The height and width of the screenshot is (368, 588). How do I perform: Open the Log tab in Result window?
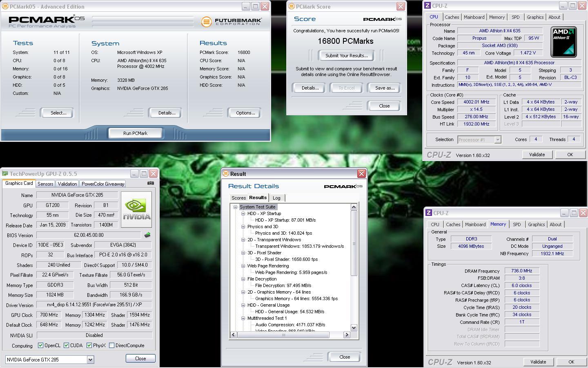point(276,198)
